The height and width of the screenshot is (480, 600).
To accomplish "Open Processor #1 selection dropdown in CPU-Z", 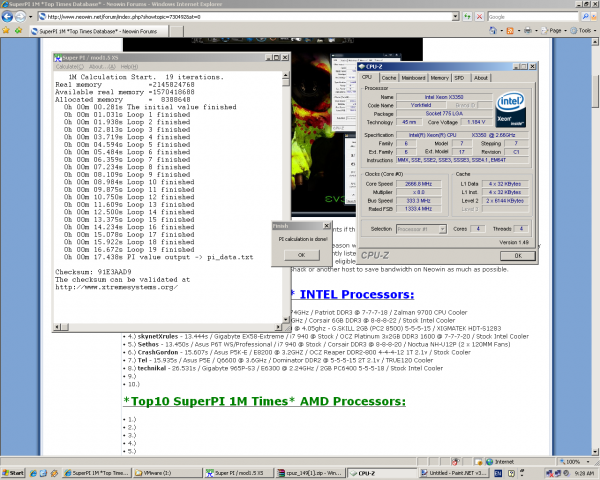I will [x=421, y=229].
